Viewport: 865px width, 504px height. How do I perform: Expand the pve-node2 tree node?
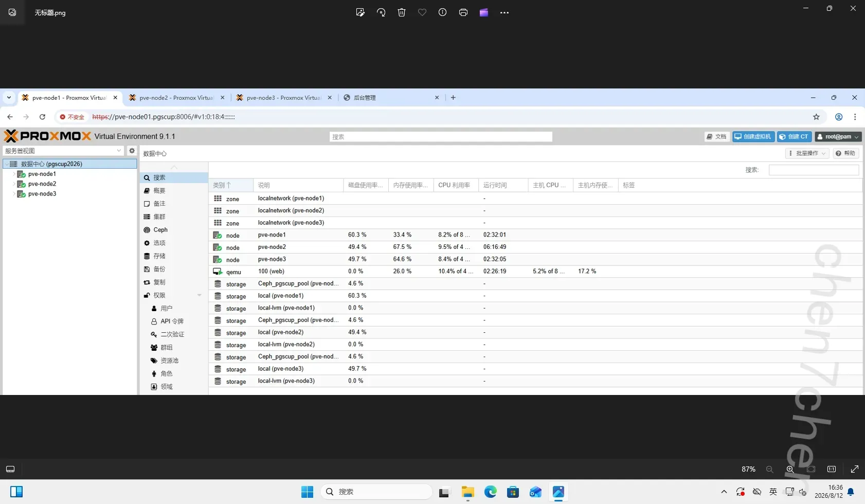[x=14, y=184]
